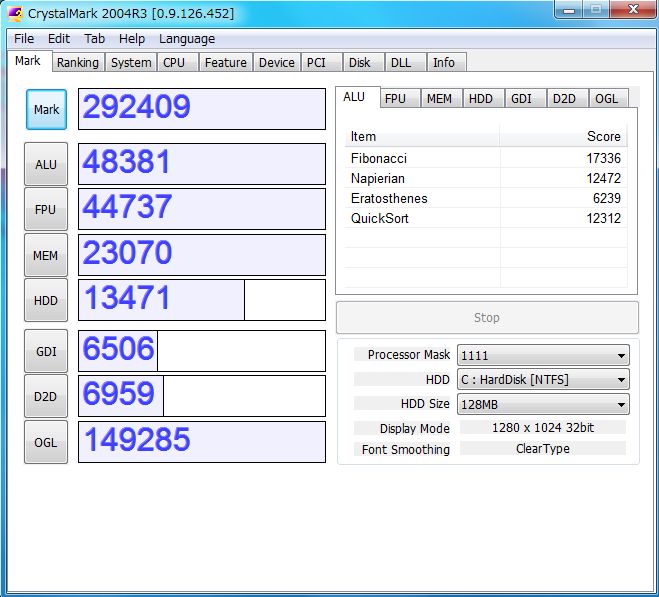Viewport: 659px width, 597px height.
Task: Select the Fibonacci score row
Action: coord(485,158)
